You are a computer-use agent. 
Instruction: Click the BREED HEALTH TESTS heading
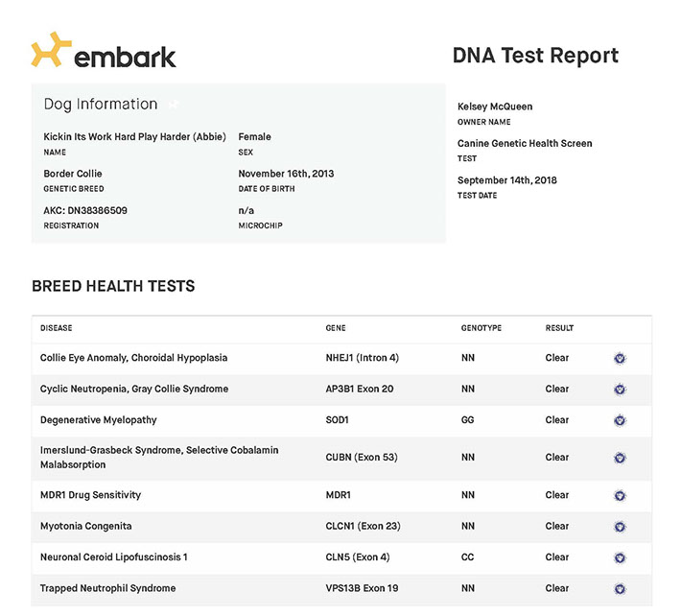(x=113, y=286)
